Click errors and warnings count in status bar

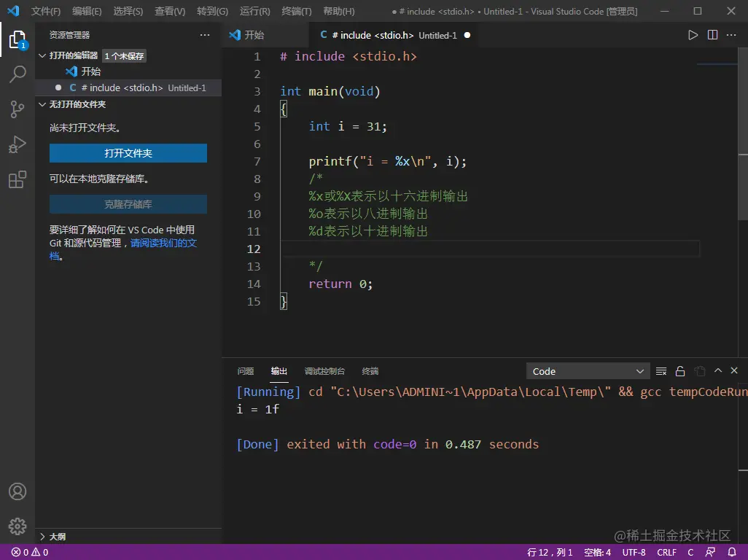(30, 552)
